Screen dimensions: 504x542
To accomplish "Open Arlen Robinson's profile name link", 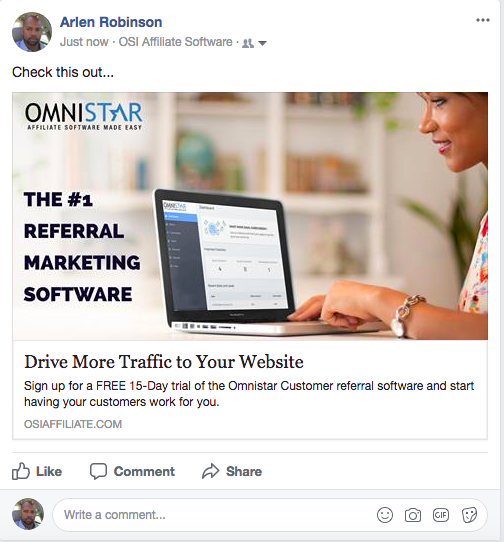I will pos(111,22).
